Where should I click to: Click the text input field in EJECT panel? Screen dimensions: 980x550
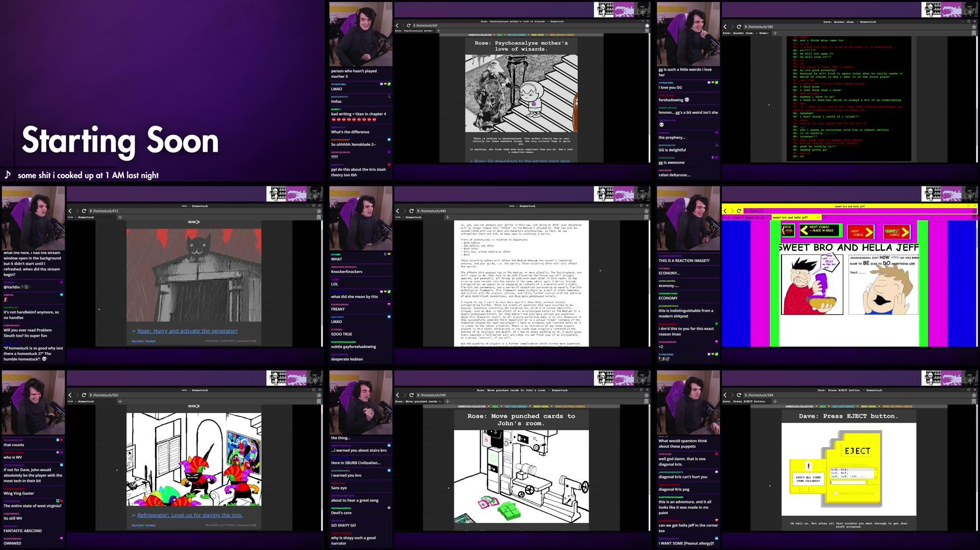[x=848, y=482]
